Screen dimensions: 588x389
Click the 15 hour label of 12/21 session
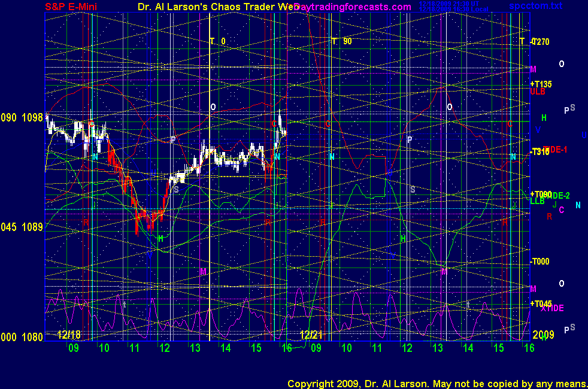click(498, 348)
